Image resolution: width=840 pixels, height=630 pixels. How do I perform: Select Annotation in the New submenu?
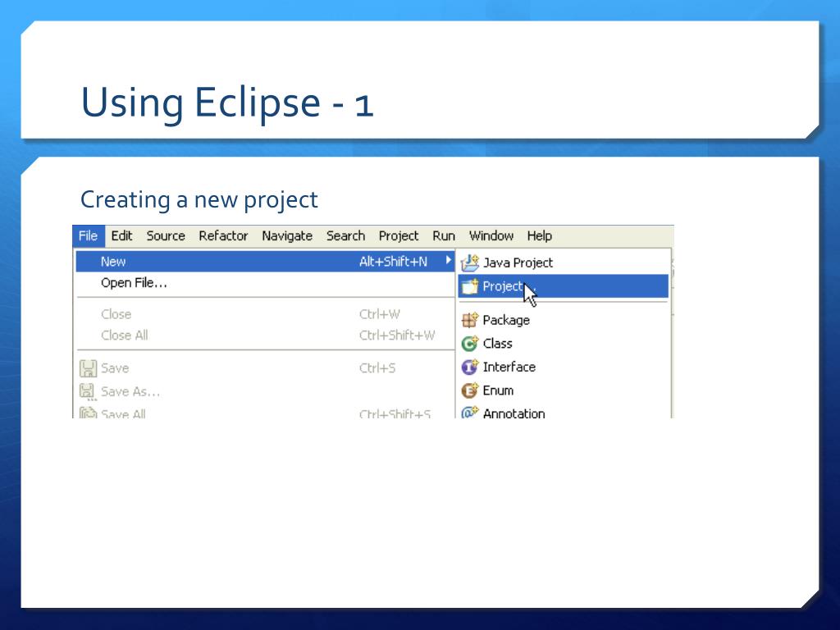(564, 413)
